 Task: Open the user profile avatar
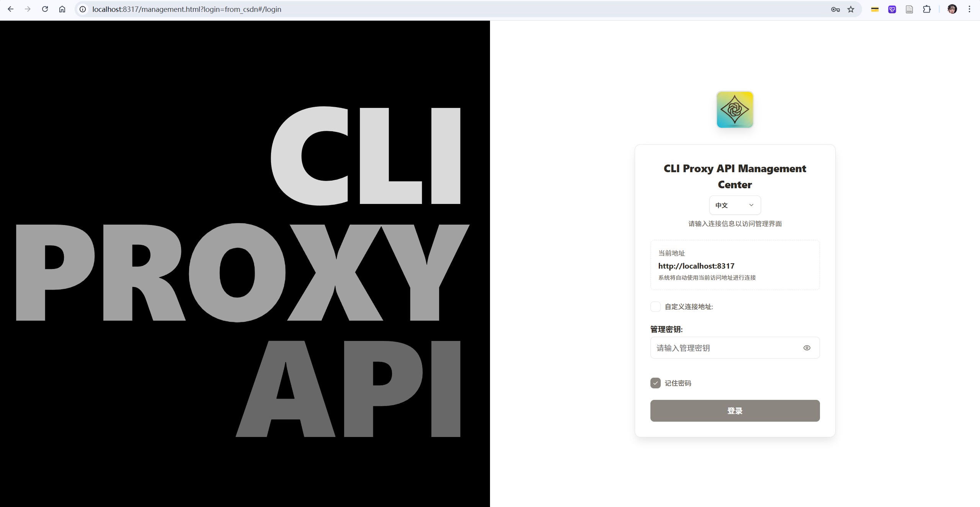tap(952, 9)
